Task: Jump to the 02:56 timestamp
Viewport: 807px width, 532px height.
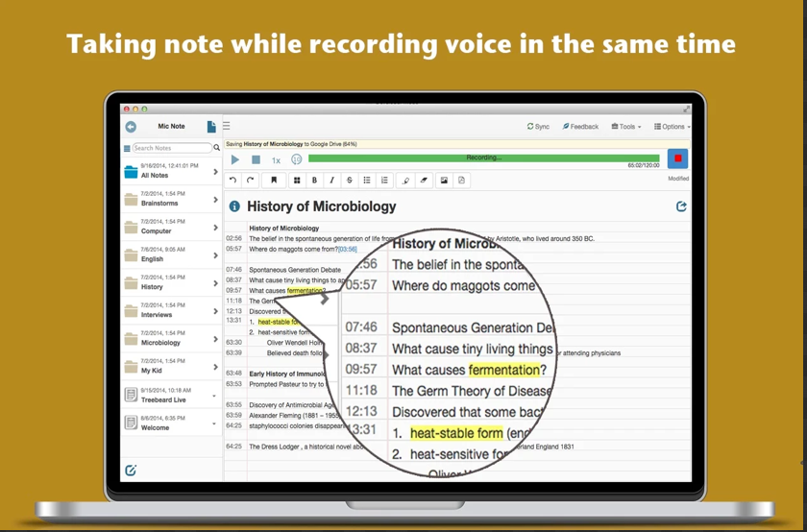Action: (x=233, y=238)
